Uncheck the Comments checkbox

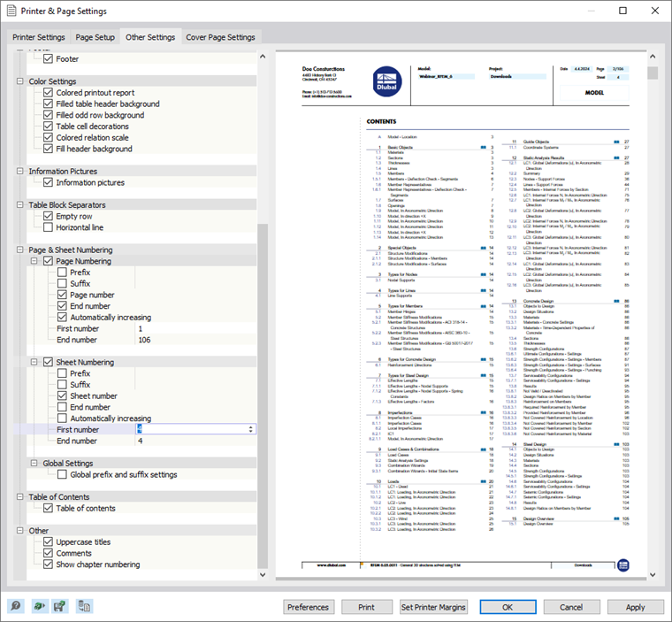(48, 553)
